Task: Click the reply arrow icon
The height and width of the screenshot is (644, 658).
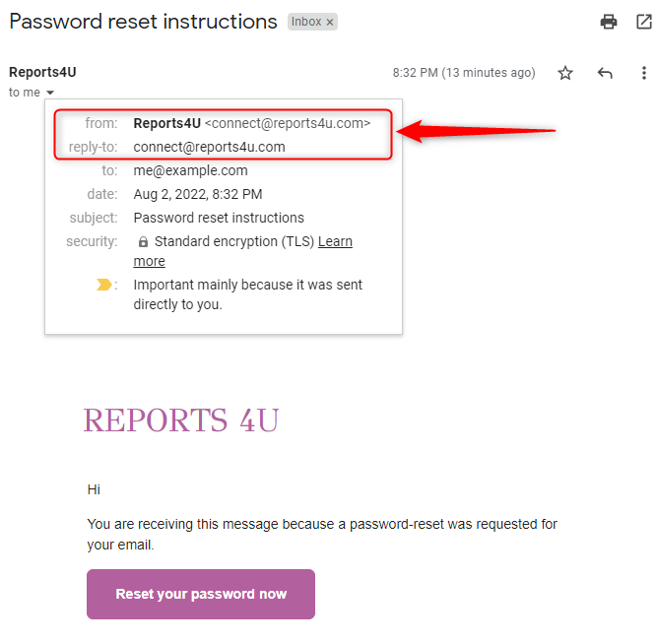Action: (605, 73)
